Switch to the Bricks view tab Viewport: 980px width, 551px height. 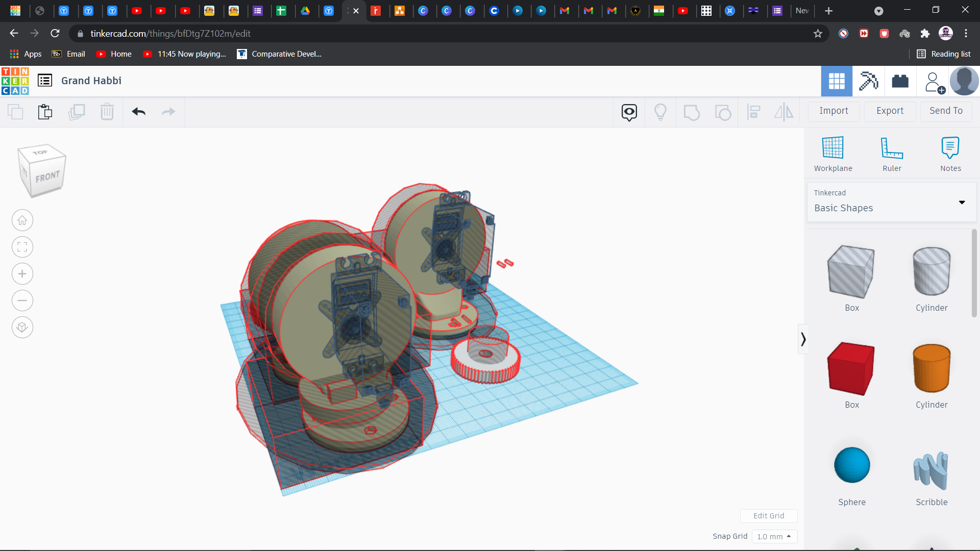pos(900,81)
